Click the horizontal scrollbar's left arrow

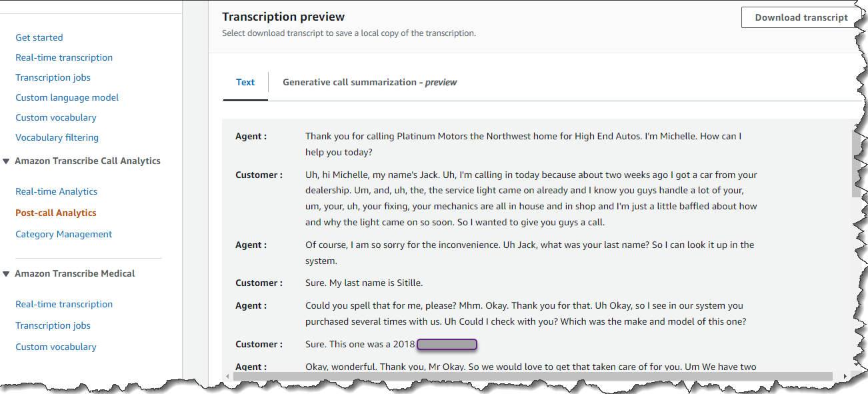[227, 377]
